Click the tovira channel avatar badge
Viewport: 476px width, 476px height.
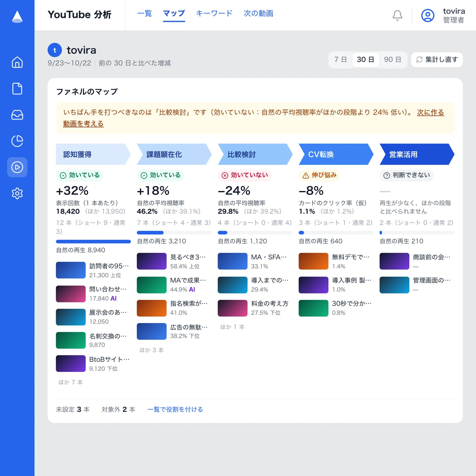click(55, 50)
